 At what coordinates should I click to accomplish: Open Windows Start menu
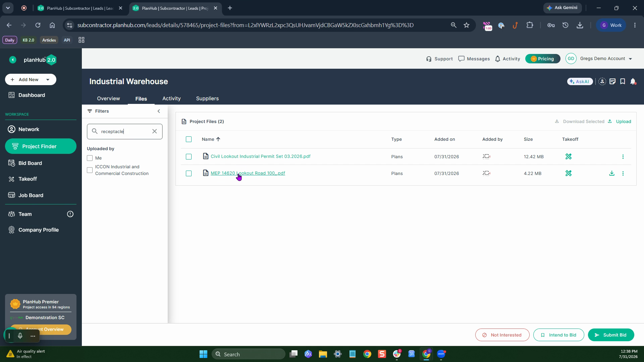tap(203, 354)
